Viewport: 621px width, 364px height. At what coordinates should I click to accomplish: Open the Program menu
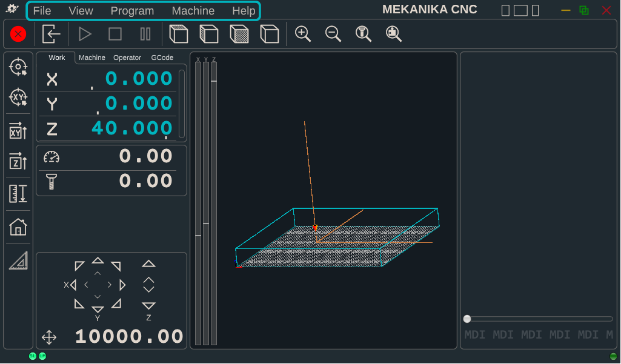(132, 11)
